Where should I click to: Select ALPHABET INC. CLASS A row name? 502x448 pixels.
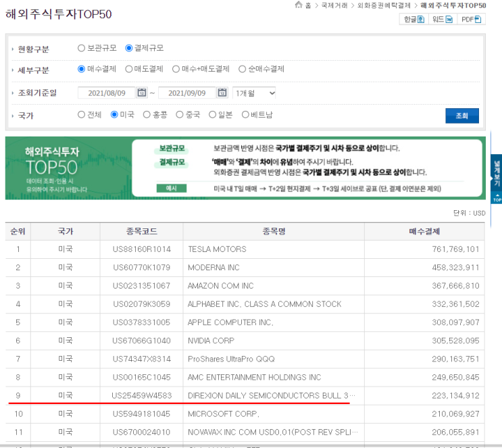point(264,304)
